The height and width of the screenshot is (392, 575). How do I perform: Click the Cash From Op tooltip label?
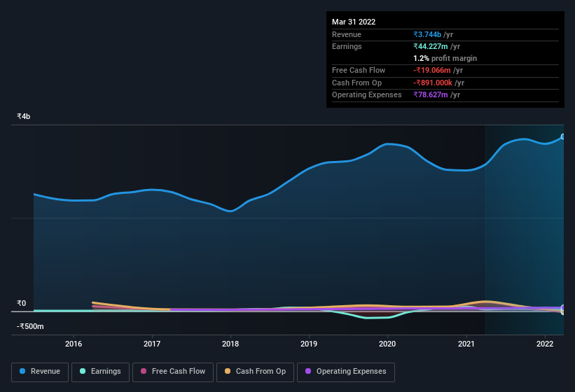[x=356, y=83]
